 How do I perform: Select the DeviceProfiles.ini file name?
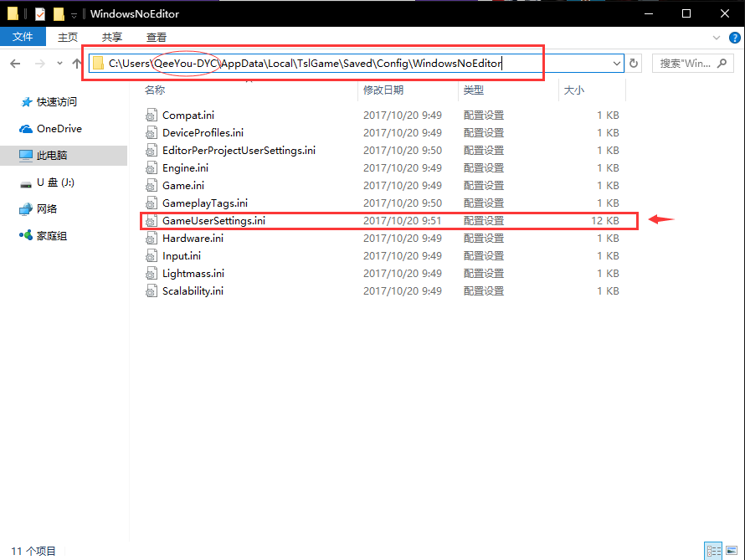(203, 133)
